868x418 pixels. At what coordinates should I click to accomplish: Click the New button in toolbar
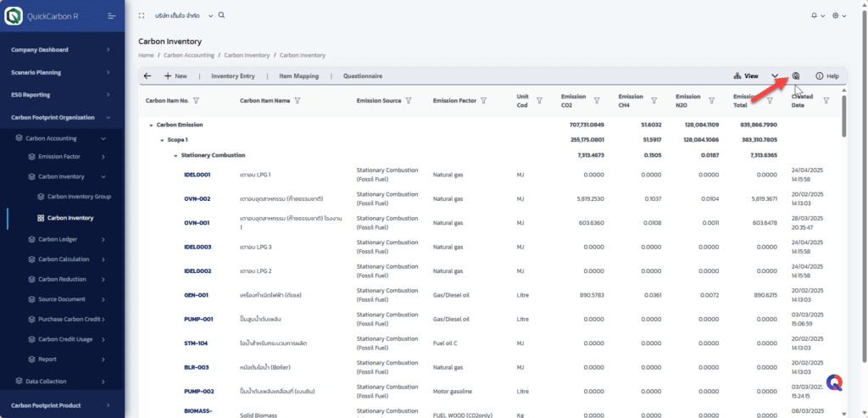pyautogui.click(x=175, y=75)
